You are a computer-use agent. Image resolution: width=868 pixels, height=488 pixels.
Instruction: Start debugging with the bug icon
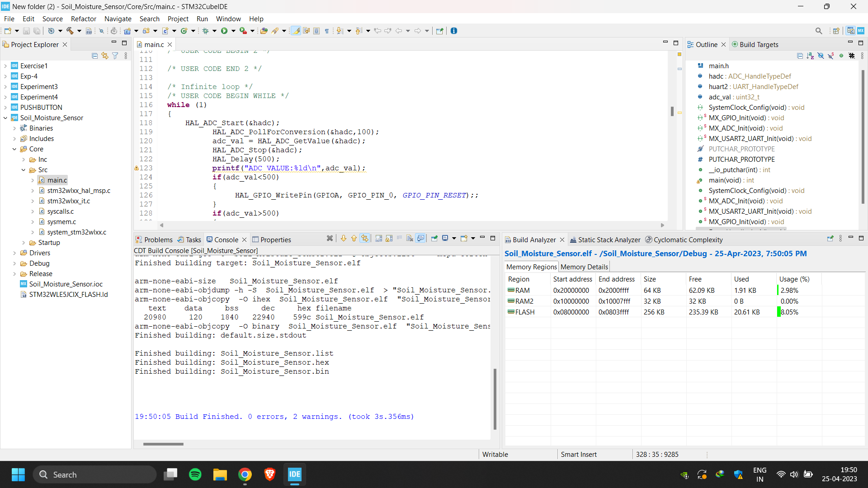[206, 31]
